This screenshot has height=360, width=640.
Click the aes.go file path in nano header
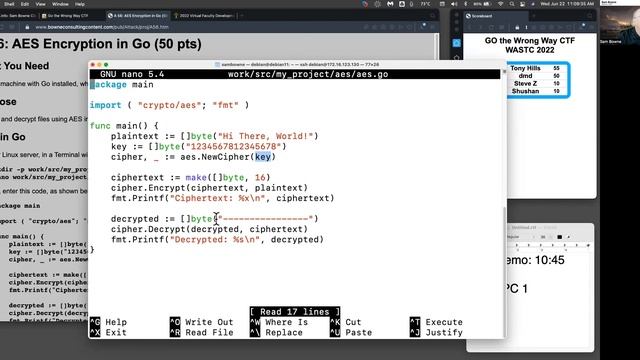pyautogui.click(x=308, y=74)
